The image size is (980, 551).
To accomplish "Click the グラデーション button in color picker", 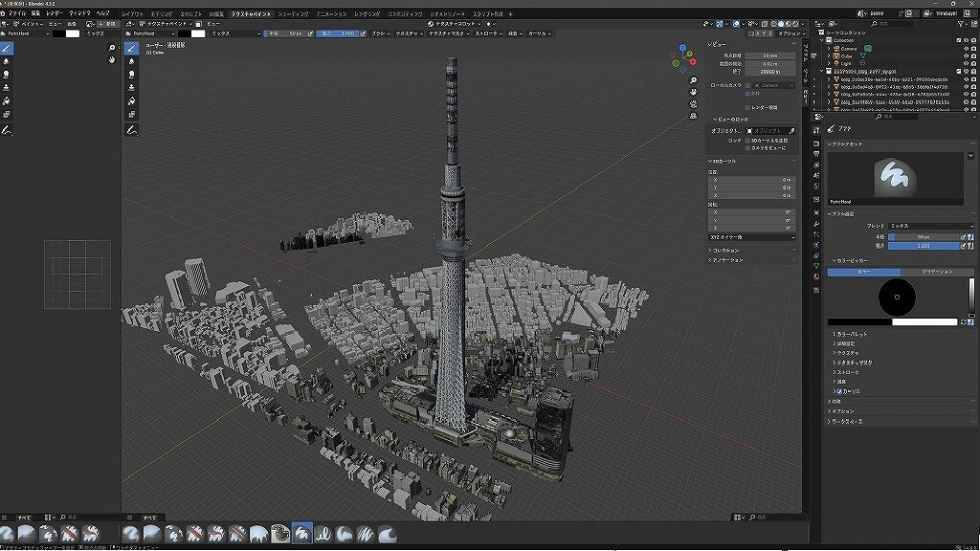I will pos(937,272).
